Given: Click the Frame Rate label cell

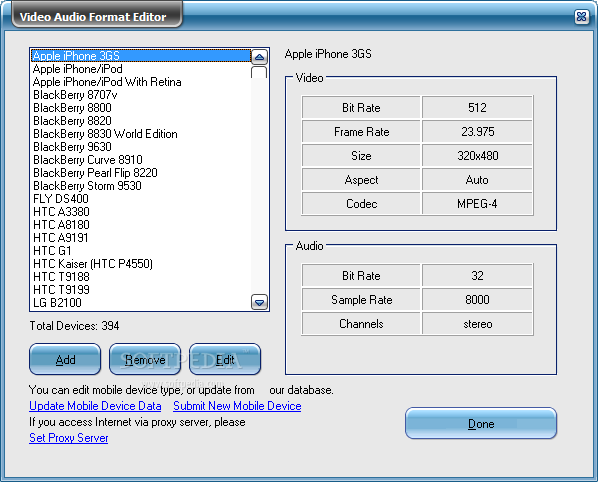Looking at the screenshot, I should [x=361, y=132].
